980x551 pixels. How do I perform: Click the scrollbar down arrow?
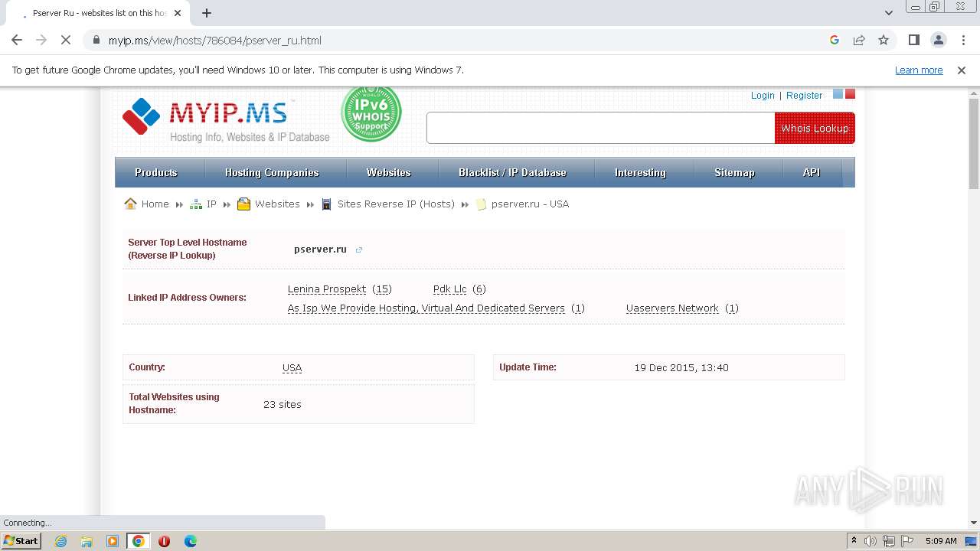click(x=974, y=523)
